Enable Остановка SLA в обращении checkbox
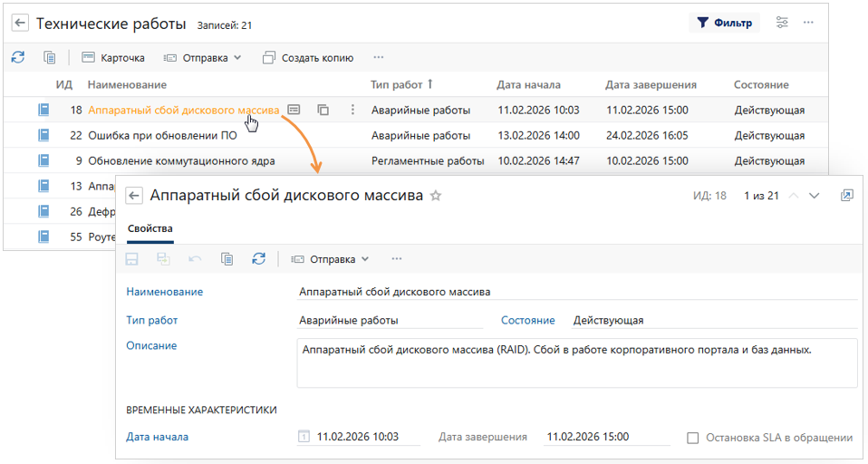 point(693,438)
